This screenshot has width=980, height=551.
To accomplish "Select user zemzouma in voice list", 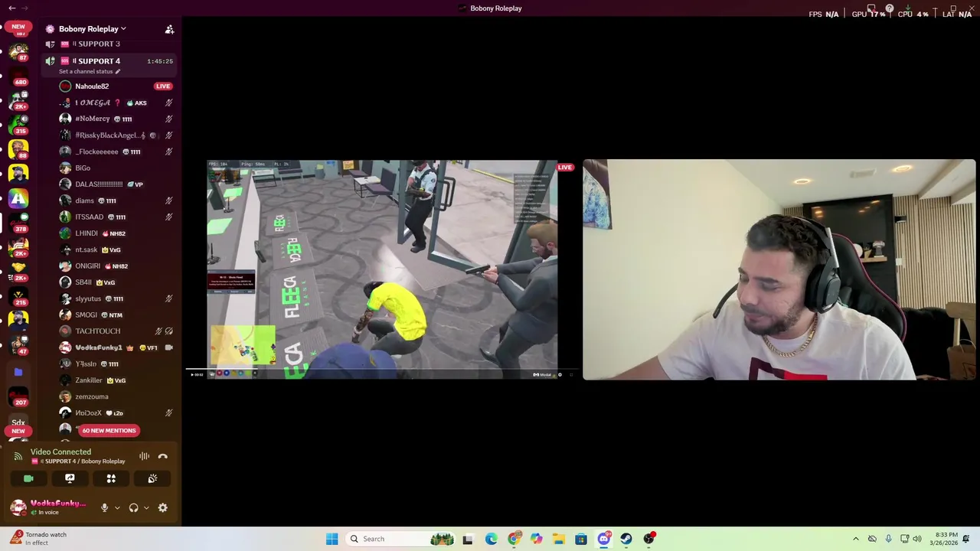I will 115,396.
